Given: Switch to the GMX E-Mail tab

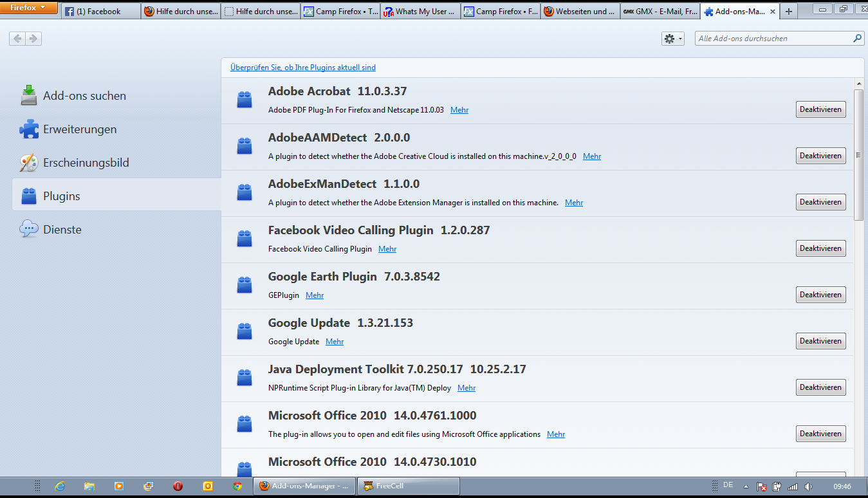Looking at the screenshot, I should point(660,12).
